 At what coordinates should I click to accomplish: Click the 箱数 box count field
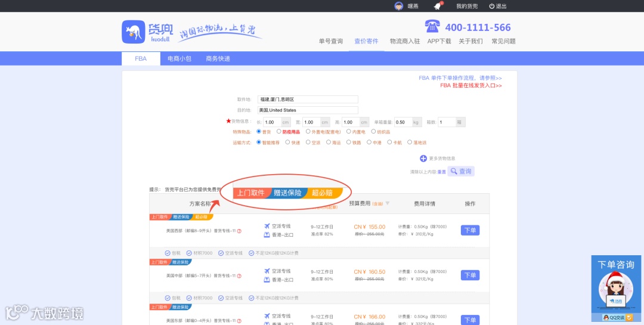(x=447, y=122)
